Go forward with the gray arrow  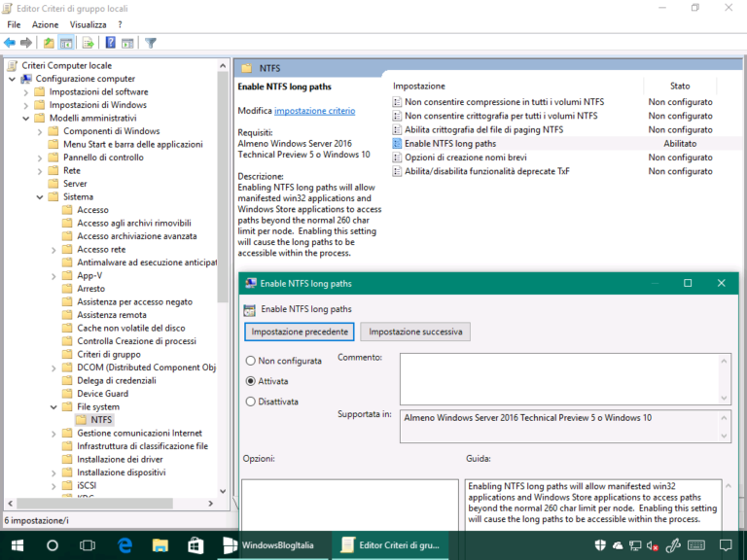click(x=26, y=43)
